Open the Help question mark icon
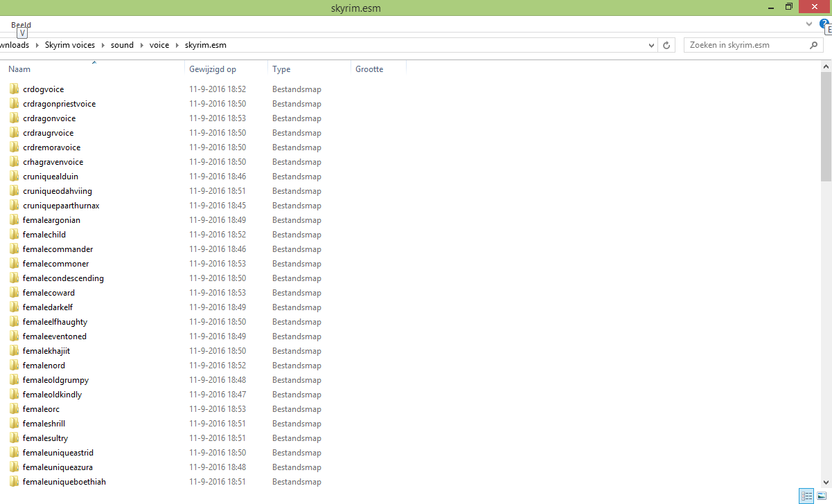The height and width of the screenshot is (504, 832). click(x=824, y=24)
